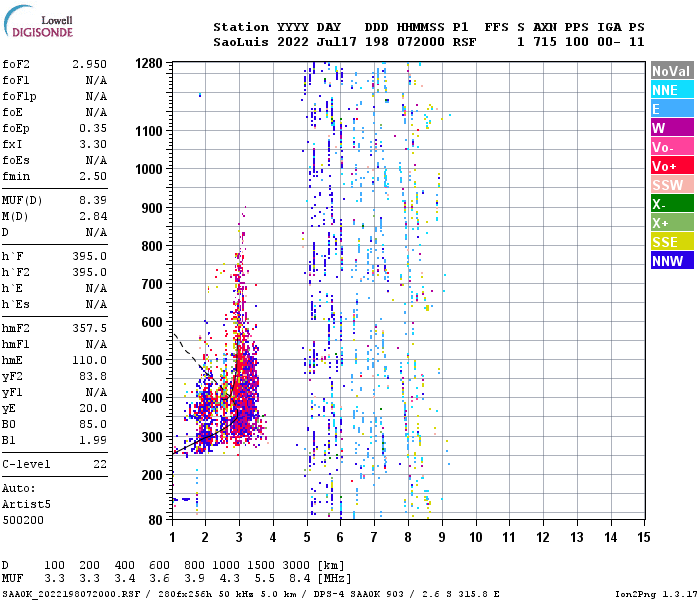Click the yE value 20.0
700x600 pixels.
(93, 408)
